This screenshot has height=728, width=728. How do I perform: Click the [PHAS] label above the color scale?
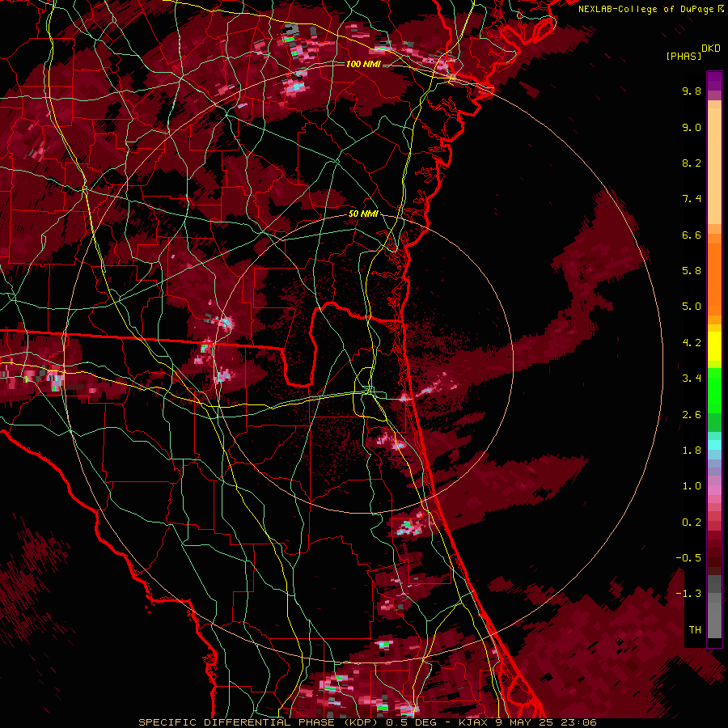coord(684,56)
